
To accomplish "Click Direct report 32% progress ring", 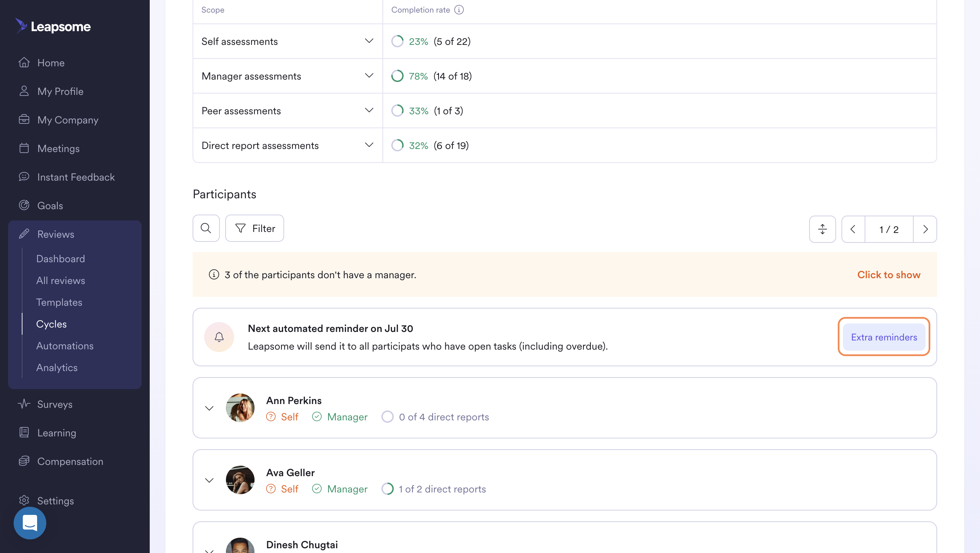I will [x=397, y=145].
